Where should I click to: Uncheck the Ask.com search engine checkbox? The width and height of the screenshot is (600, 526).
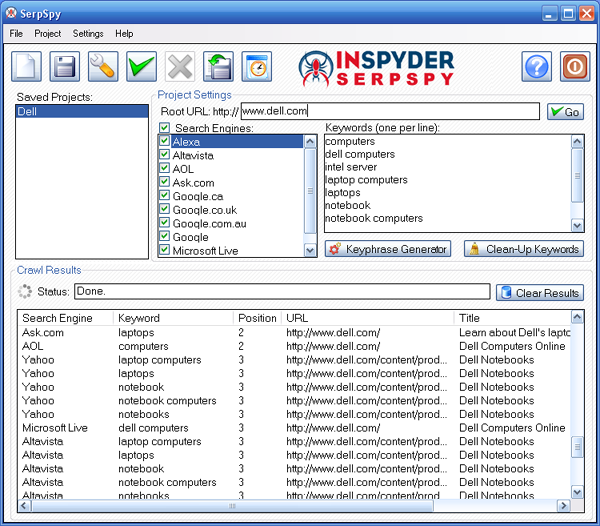click(165, 182)
